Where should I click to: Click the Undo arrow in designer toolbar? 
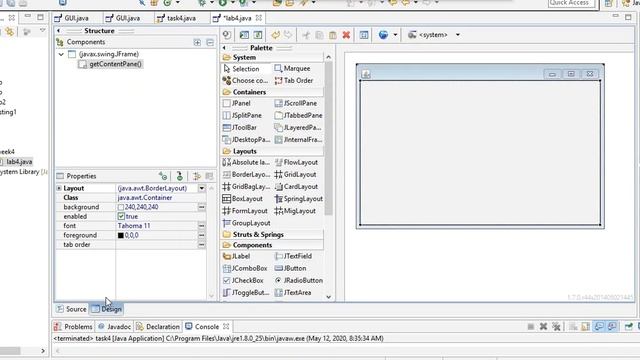[x=276, y=35]
